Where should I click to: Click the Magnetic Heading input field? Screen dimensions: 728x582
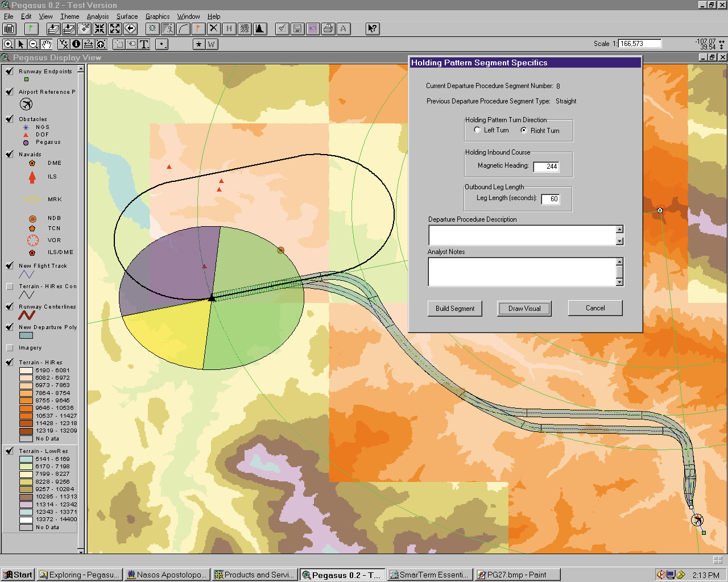547,167
